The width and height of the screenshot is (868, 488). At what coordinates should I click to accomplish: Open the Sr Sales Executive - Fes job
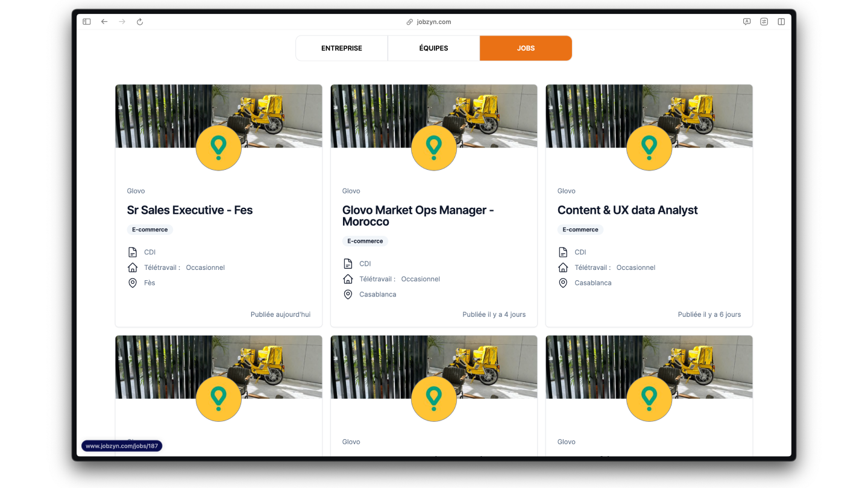[189, 210]
